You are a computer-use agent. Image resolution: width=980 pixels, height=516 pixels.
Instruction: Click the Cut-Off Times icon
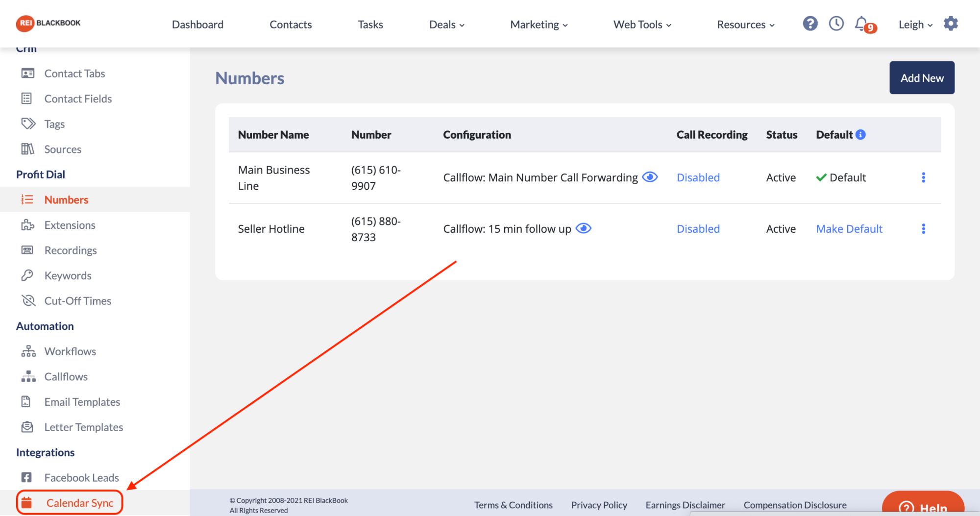28,300
